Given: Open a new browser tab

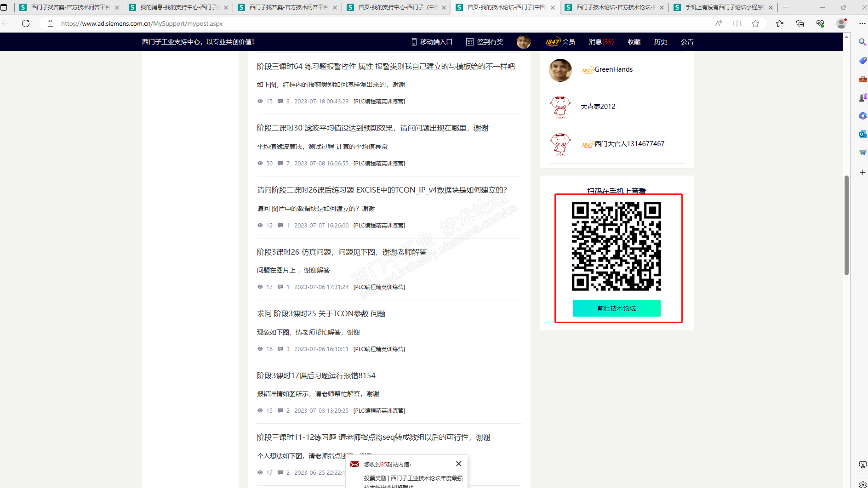Looking at the screenshot, I should [786, 7].
